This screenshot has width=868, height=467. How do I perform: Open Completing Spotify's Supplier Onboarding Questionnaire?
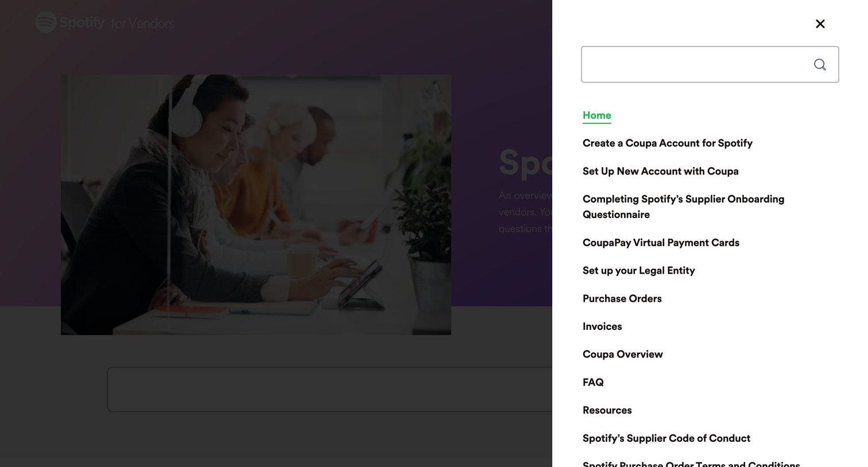pyautogui.click(x=683, y=207)
